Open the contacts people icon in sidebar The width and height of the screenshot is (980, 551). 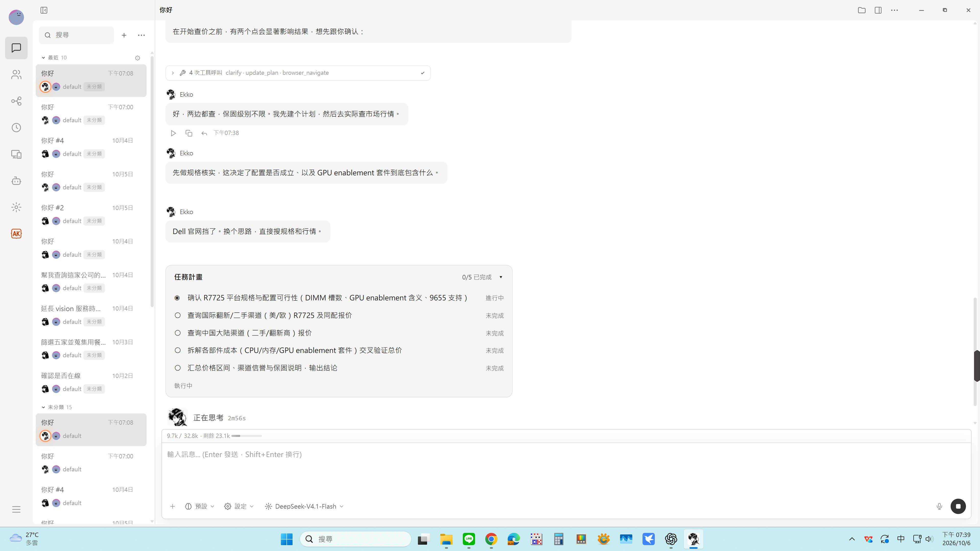[x=16, y=75]
